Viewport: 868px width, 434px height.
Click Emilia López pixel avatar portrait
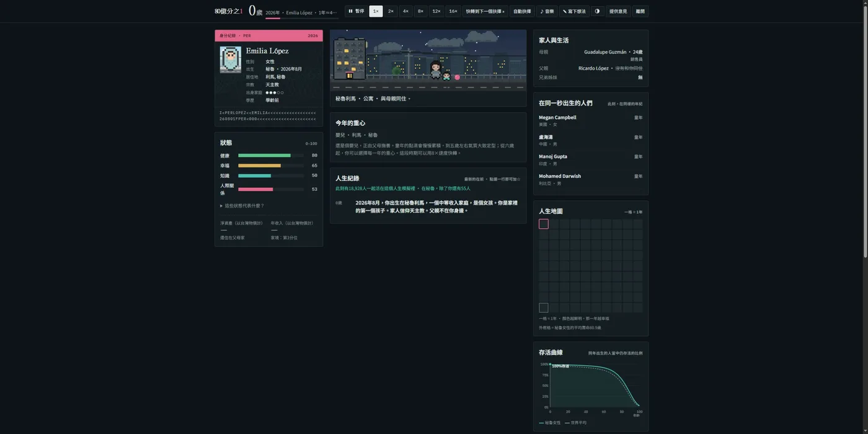coord(231,60)
